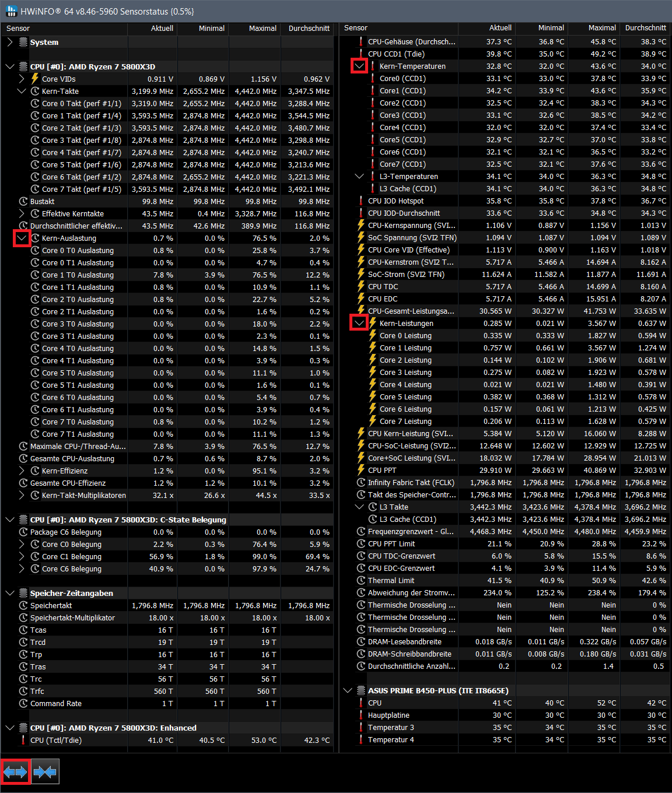Image resolution: width=672 pixels, height=793 pixels.
Task: Expand Effektive Kerntakte
Action: tap(22, 213)
